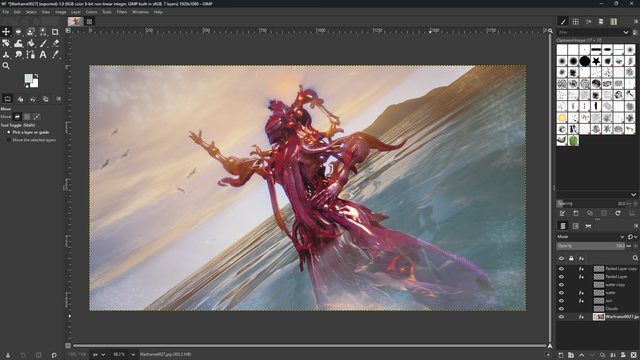Open the Windows menu

(140, 12)
